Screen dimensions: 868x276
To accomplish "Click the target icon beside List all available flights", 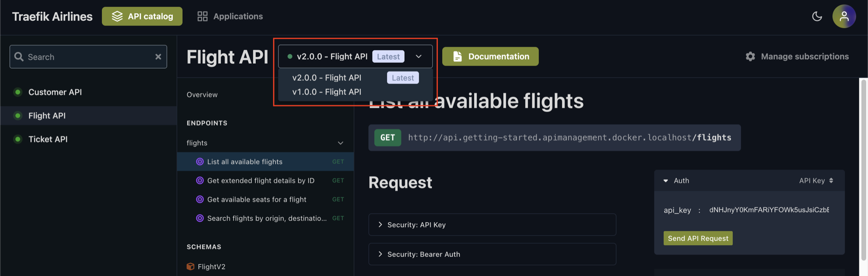I will (x=200, y=162).
